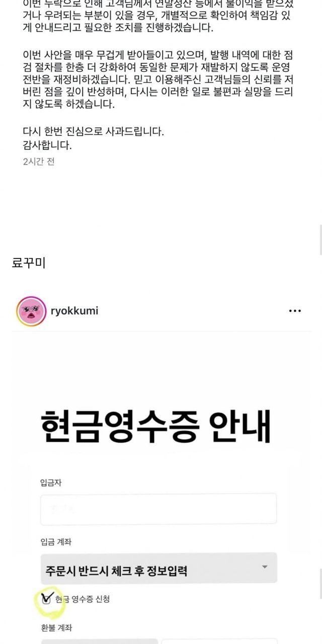
Task: Click the 감사합니다 closing line
Action: [48, 146]
